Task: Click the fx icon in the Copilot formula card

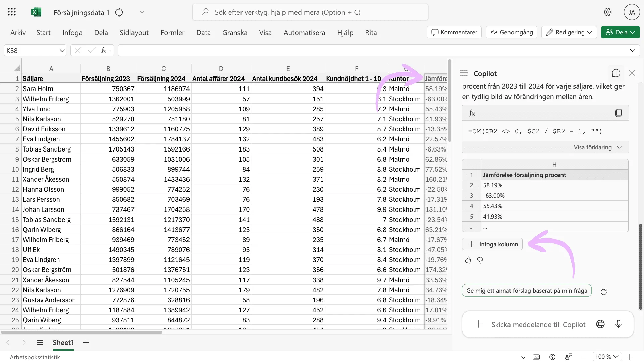Action: click(x=472, y=113)
